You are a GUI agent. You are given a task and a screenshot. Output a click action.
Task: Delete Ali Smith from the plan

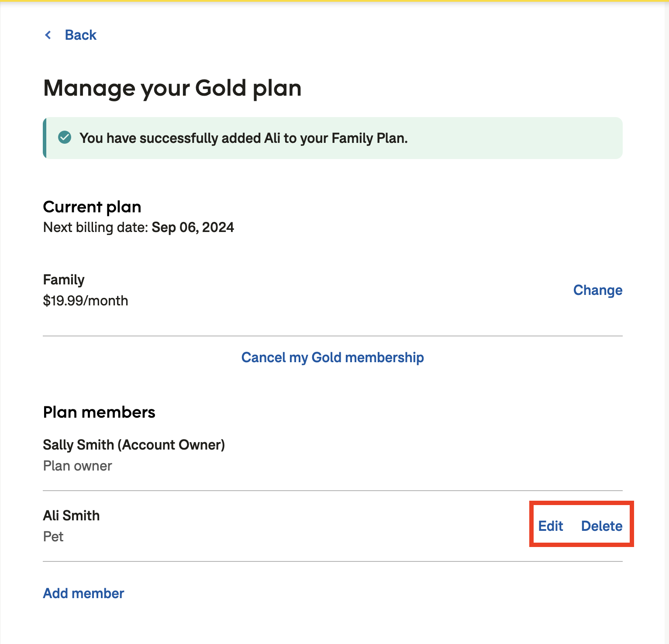tap(602, 526)
